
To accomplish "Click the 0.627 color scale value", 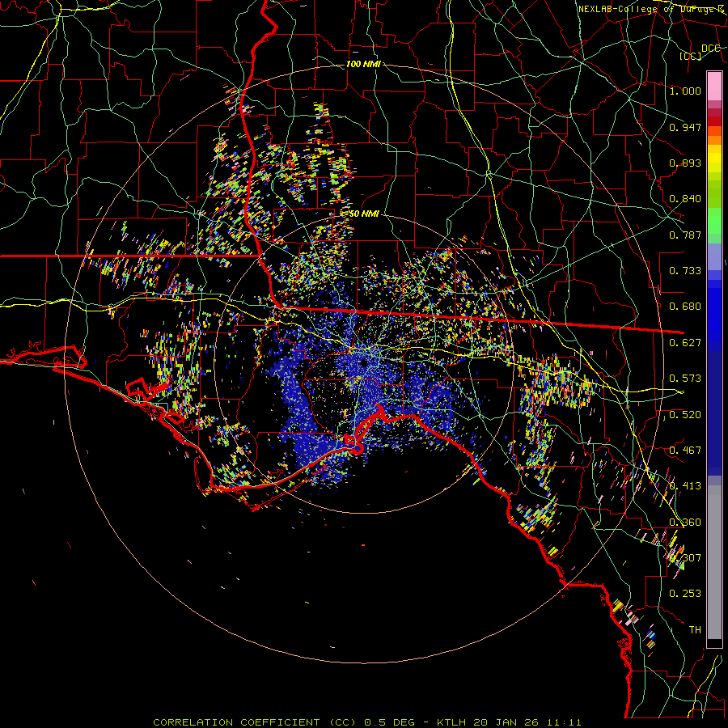I will point(685,343).
